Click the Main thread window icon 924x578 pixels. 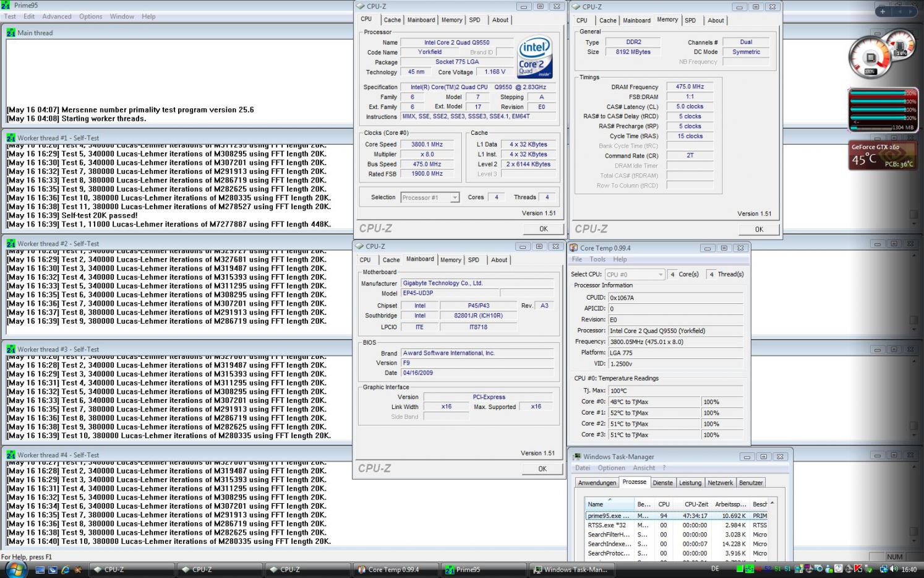pos(11,33)
